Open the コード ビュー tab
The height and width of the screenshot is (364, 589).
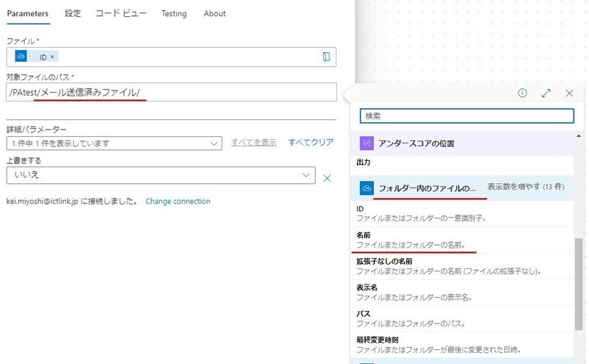[121, 13]
